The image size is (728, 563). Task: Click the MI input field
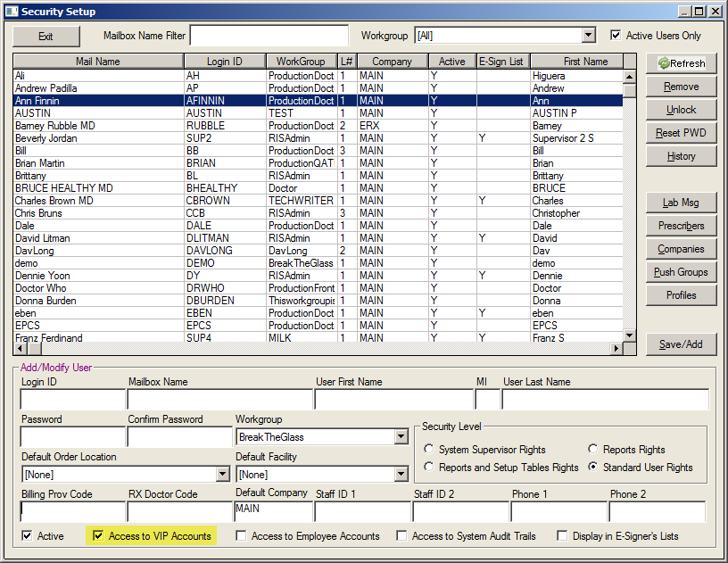pos(487,399)
